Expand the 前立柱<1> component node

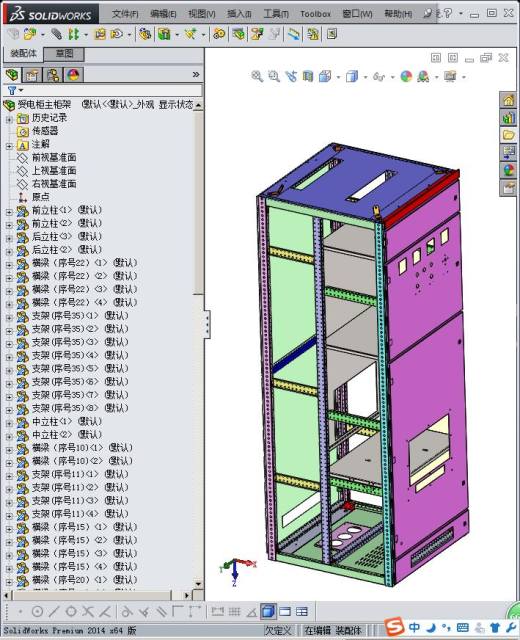[9, 212]
